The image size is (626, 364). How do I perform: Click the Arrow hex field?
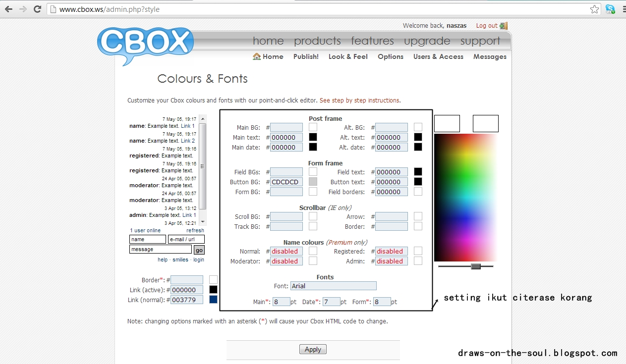click(392, 216)
